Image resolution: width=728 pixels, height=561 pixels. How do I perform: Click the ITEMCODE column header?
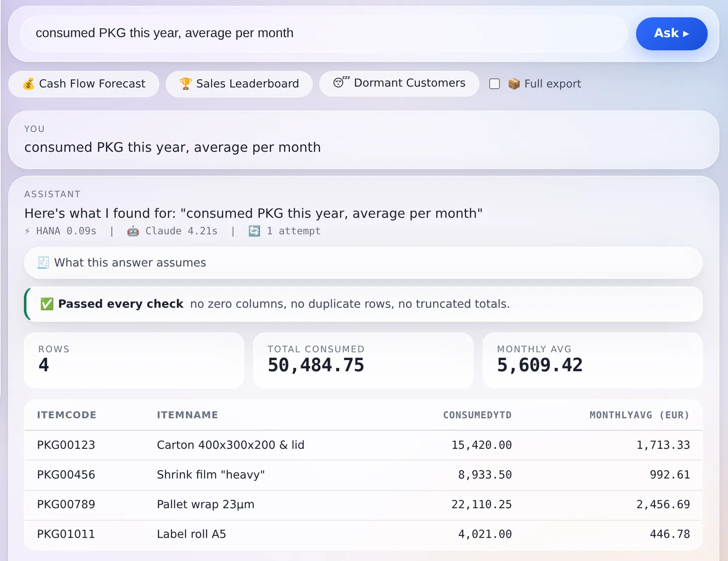click(66, 415)
